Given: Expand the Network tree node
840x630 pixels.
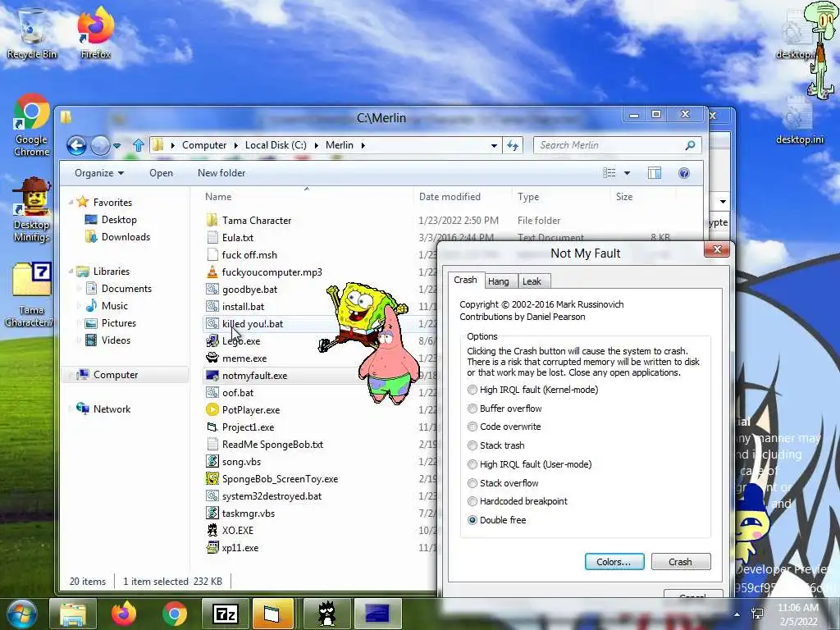Looking at the screenshot, I should pos(71,409).
